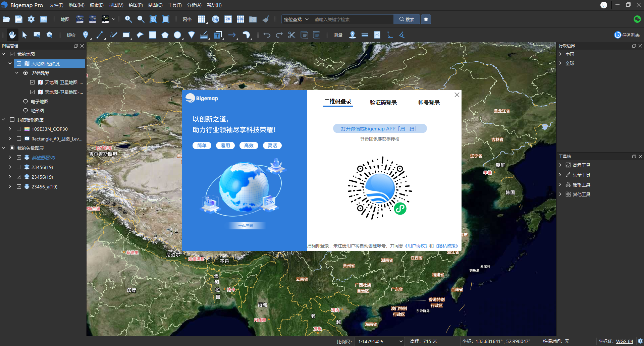Select the area measurement m² tool
The width and height of the screenshot is (644, 346).
[377, 35]
